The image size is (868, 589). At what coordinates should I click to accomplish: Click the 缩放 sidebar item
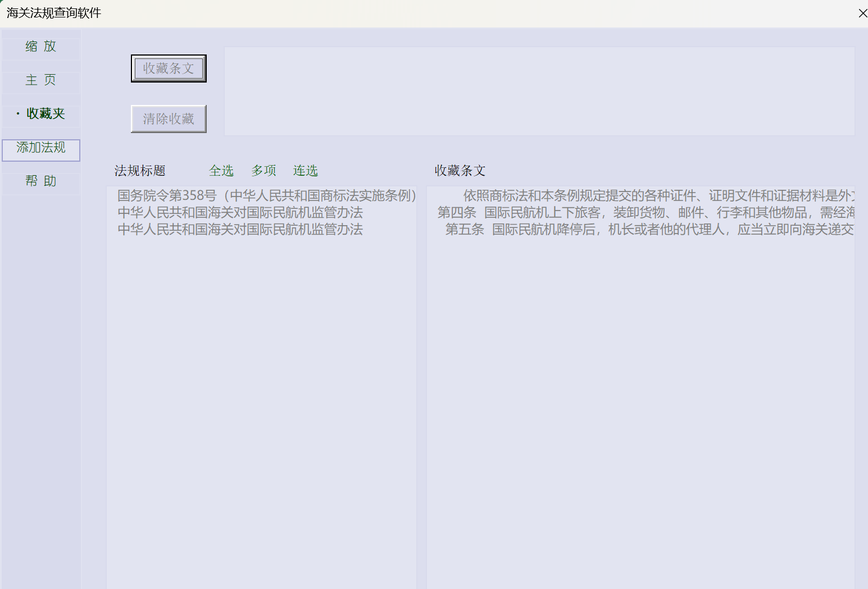(x=41, y=47)
